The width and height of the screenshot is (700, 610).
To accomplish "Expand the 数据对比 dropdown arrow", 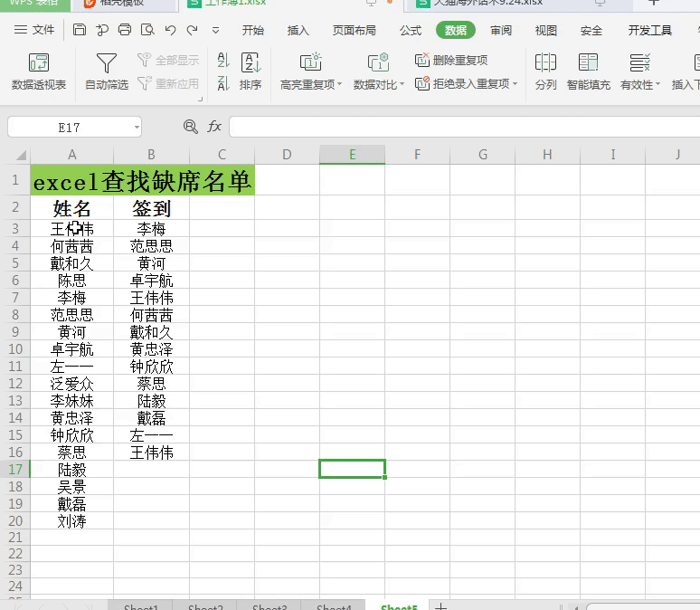I will (402, 84).
